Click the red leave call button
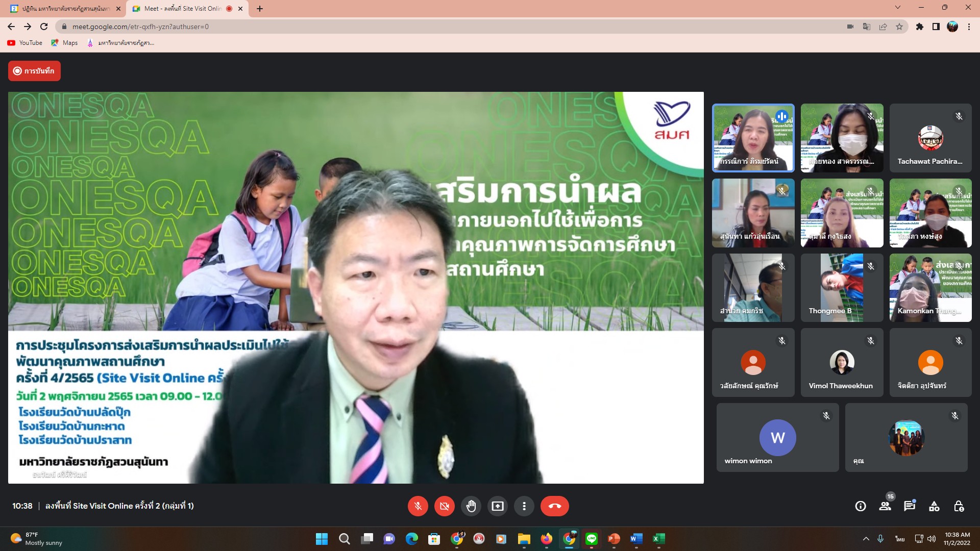 pyautogui.click(x=554, y=506)
